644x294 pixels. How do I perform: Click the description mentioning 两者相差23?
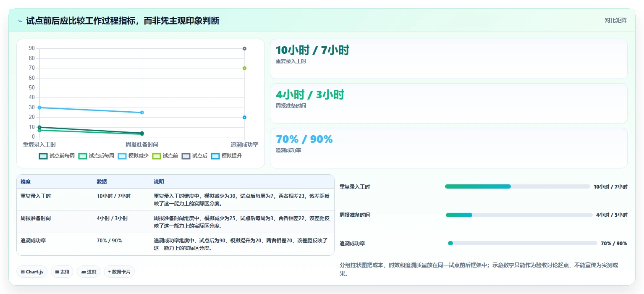tap(242, 200)
